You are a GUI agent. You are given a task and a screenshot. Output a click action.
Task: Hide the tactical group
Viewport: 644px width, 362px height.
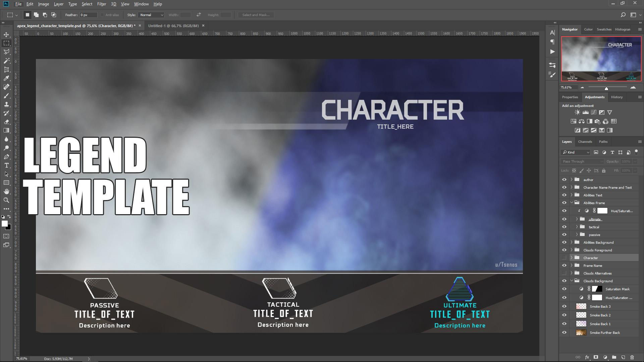564,227
